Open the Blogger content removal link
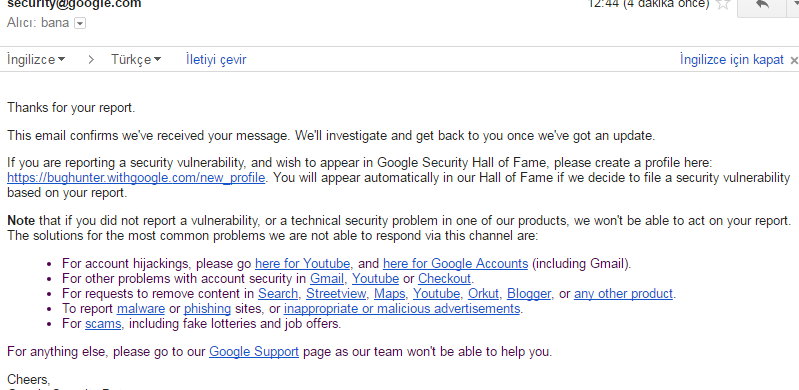 click(529, 294)
